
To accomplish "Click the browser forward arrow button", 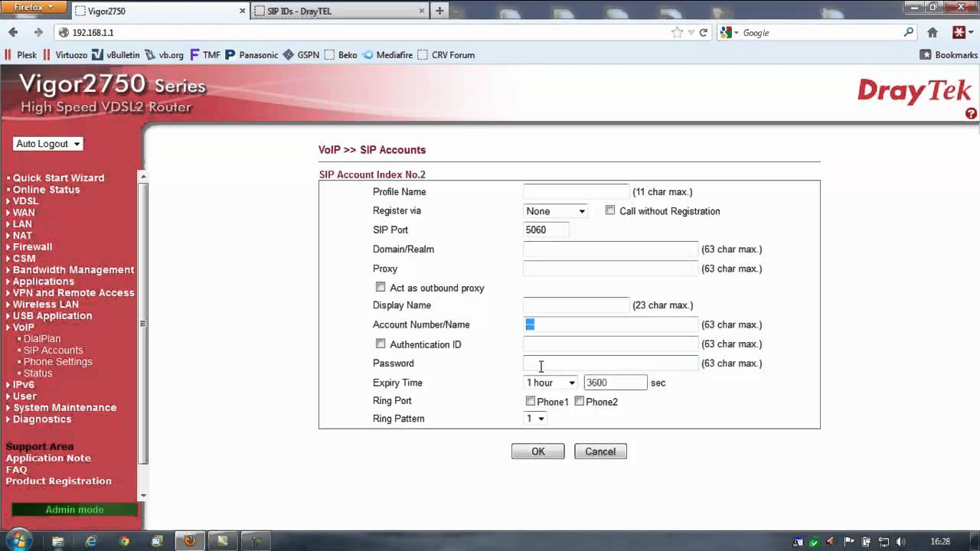I will (x=38, y=32).
